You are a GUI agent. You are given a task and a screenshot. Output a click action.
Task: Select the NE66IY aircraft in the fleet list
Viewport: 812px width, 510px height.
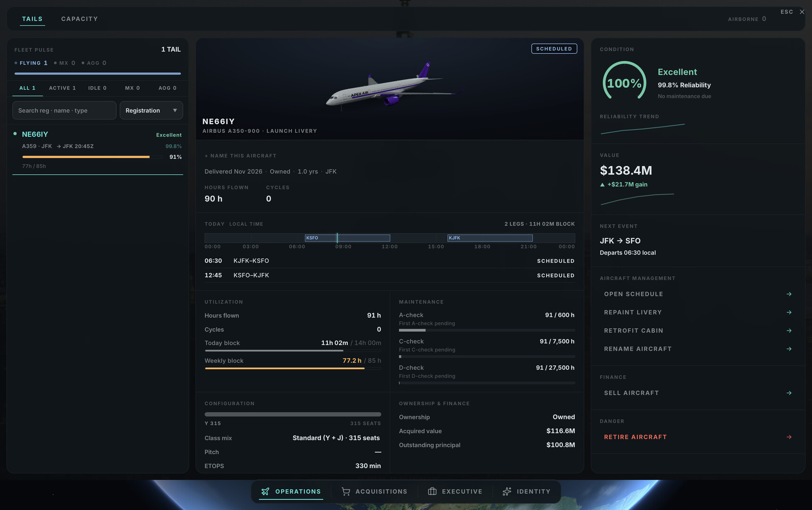[x=98, y=150]
